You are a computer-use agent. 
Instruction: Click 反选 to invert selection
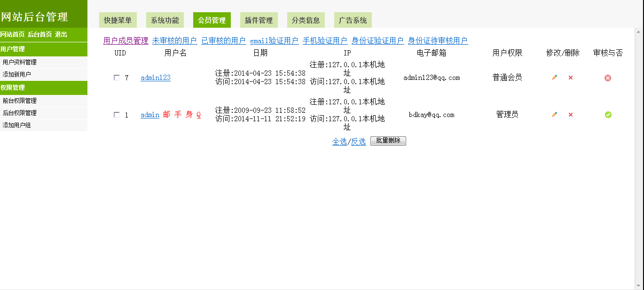point(359,141)
